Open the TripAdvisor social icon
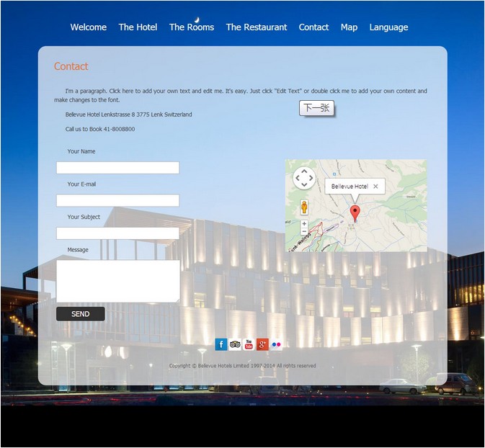This screenshot has height=448, width=485. pyautogui.click(x=235, y=344)
